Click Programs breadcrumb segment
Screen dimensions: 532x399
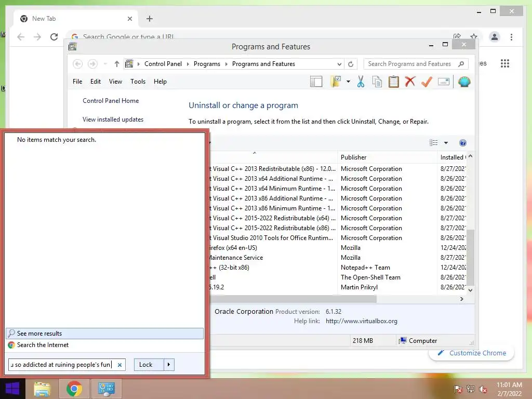[x=207, y=64]
